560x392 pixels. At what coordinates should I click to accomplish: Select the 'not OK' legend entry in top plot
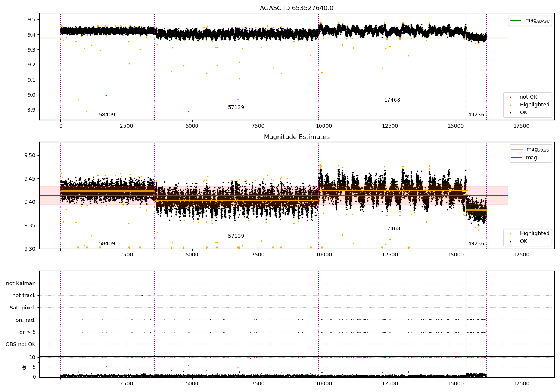pyautogui.click(x=528, y=97)
